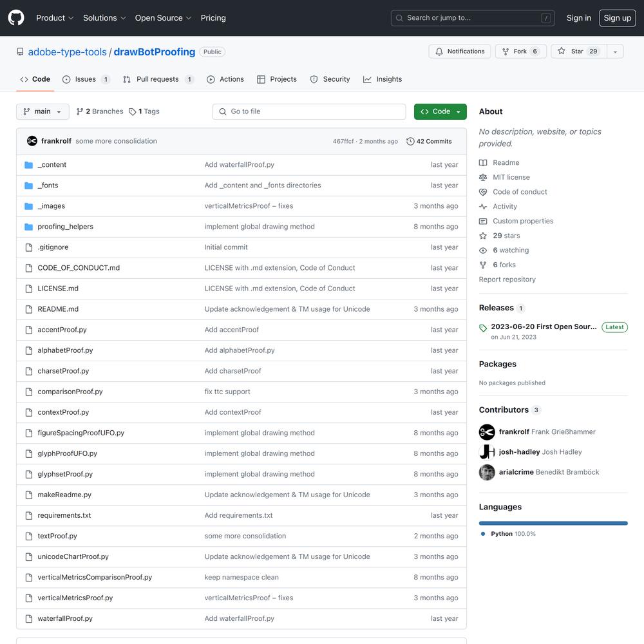Open the 'fix ttc support' commit message

tap(227, 392)
